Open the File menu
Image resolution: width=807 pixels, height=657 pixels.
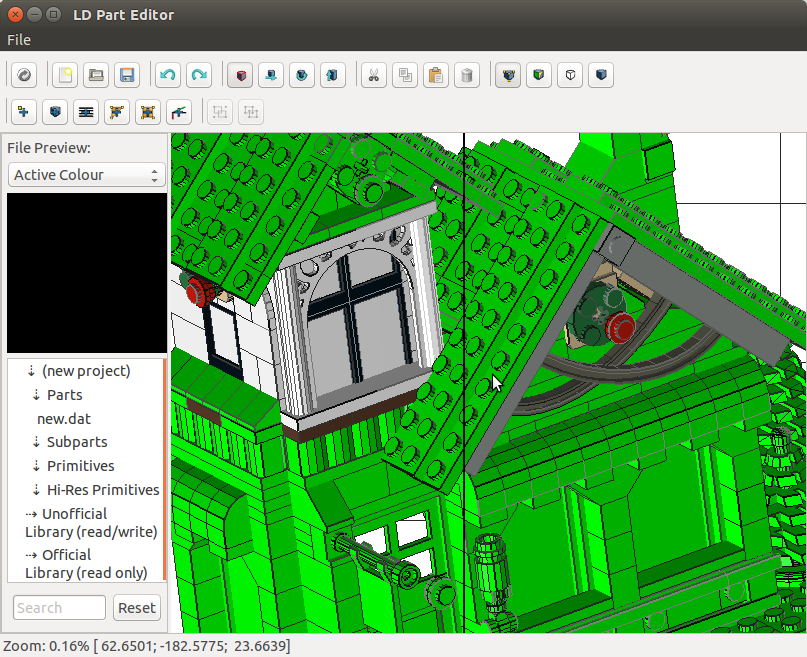point(19,40)
